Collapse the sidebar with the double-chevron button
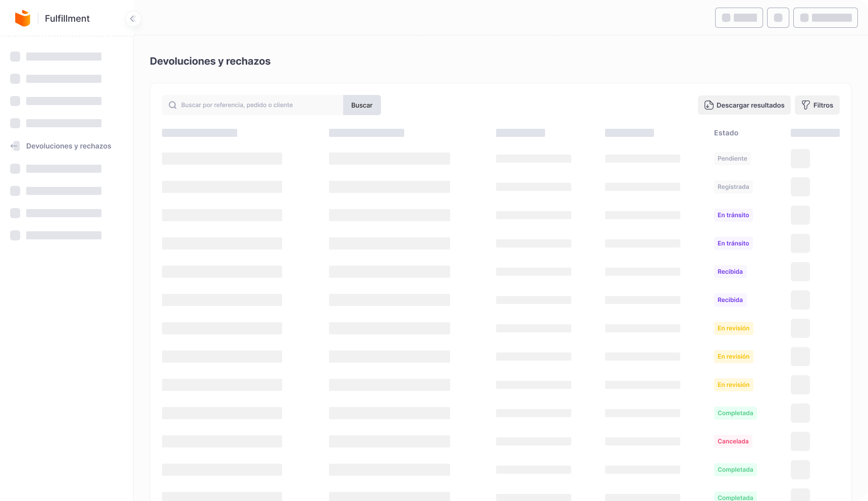Screen dimensions: 868x501 133,19
